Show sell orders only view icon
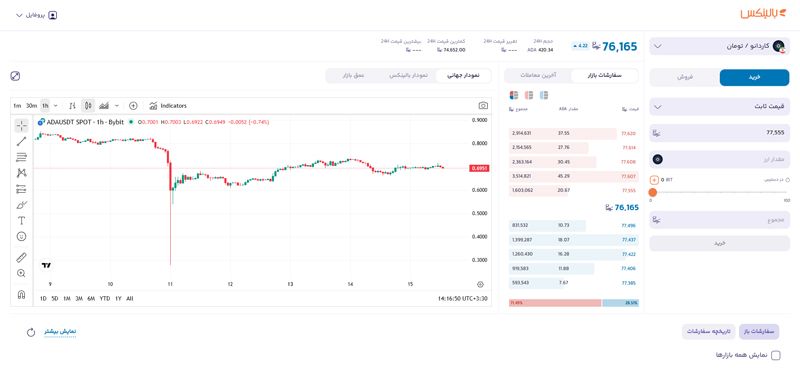This screenshot has width=800, height=379. [529, 95]
